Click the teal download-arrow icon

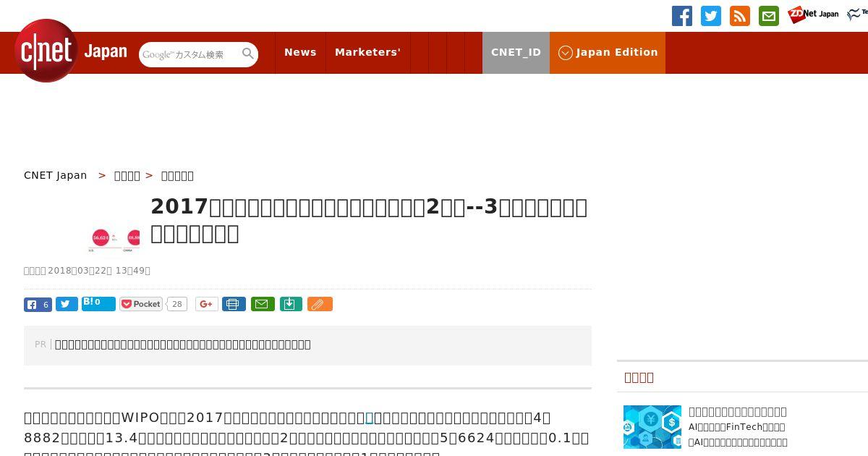coord(290,304)
